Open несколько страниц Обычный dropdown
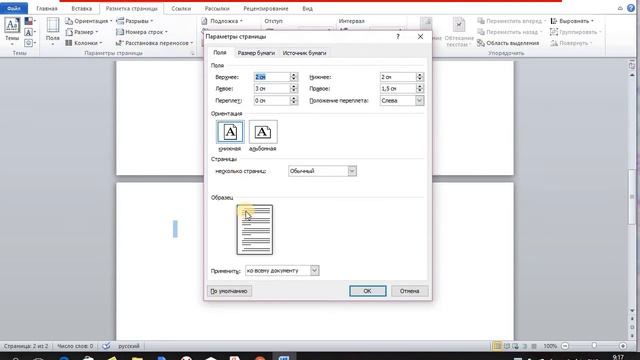This screenshot has width=640, height=360. (x=322, y=171)
